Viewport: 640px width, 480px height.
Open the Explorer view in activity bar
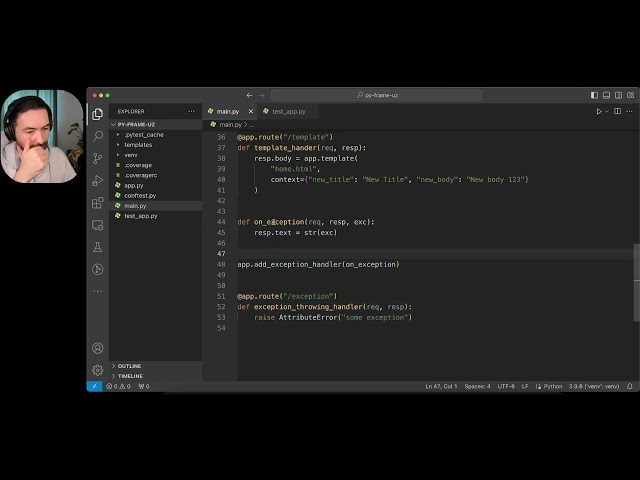[x=98, y=114]
